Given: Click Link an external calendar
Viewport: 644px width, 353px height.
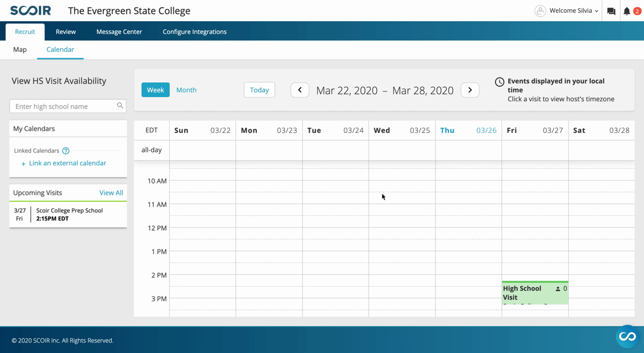Looking at the screenshot, I should point(63,163).
